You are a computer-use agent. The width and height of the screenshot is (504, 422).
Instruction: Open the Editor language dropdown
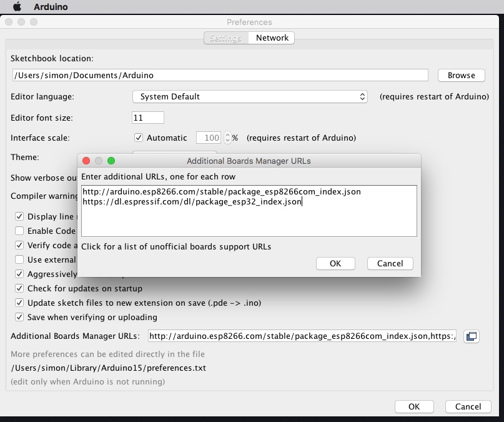coord(250,97)
